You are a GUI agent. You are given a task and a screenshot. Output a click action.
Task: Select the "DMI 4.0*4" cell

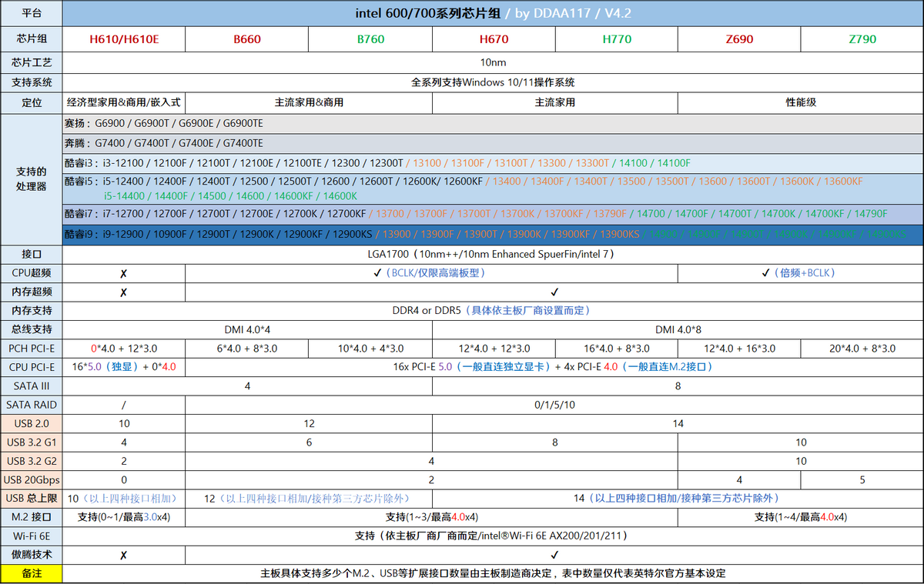point(247,329)
